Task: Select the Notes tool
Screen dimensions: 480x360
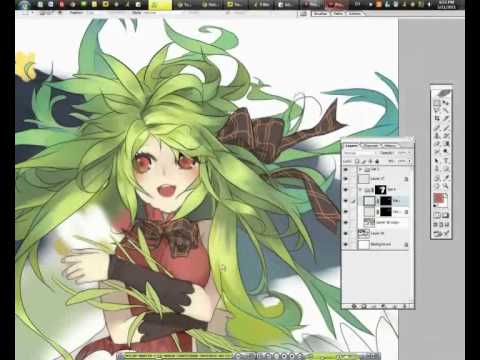Action: (x=437, y=178)
